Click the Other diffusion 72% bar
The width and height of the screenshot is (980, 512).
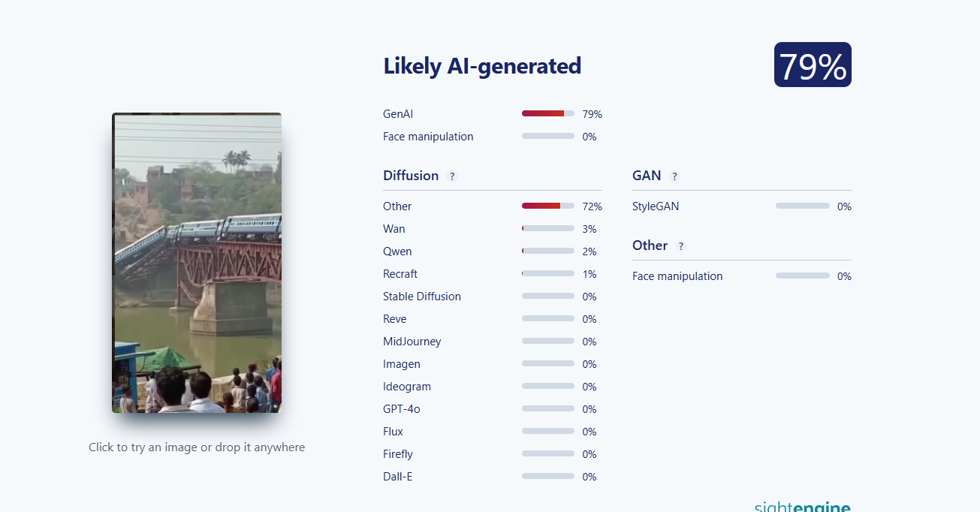[548, 206]
